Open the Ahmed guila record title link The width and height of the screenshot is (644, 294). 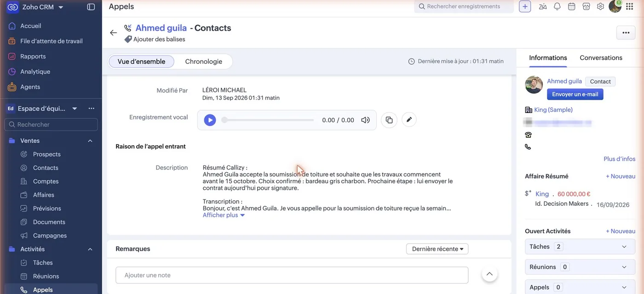click(161, 28)
